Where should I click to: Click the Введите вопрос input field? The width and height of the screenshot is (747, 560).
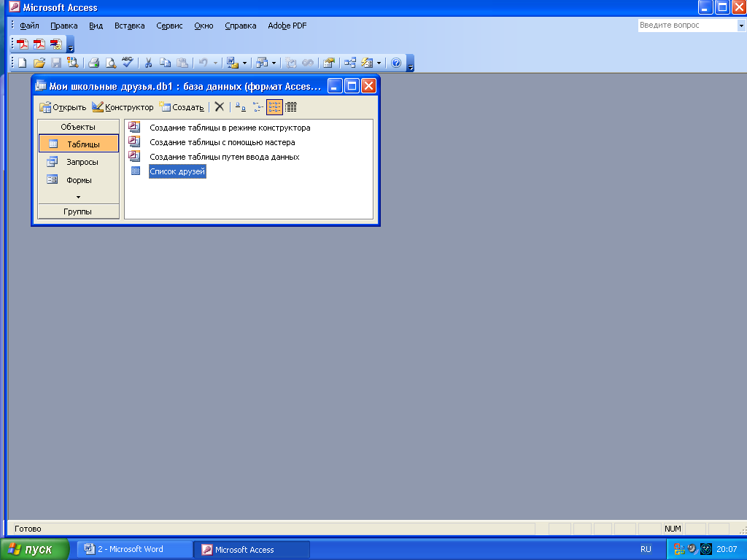[687, 26]
